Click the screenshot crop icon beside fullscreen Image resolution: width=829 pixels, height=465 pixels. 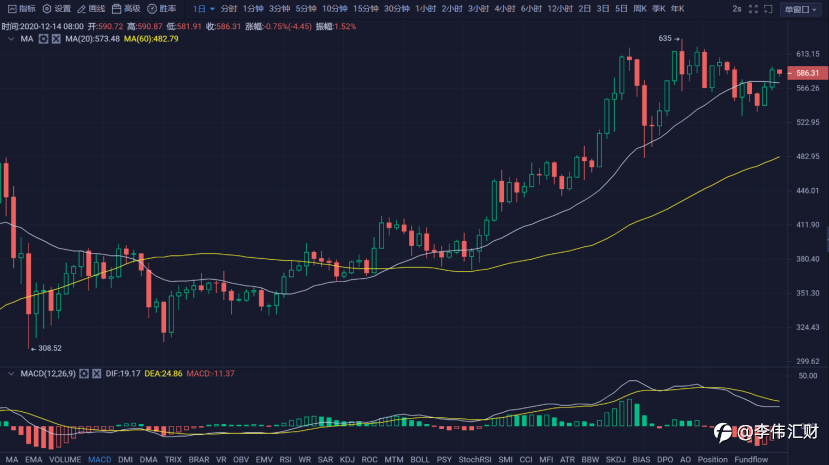click(768, 9)
